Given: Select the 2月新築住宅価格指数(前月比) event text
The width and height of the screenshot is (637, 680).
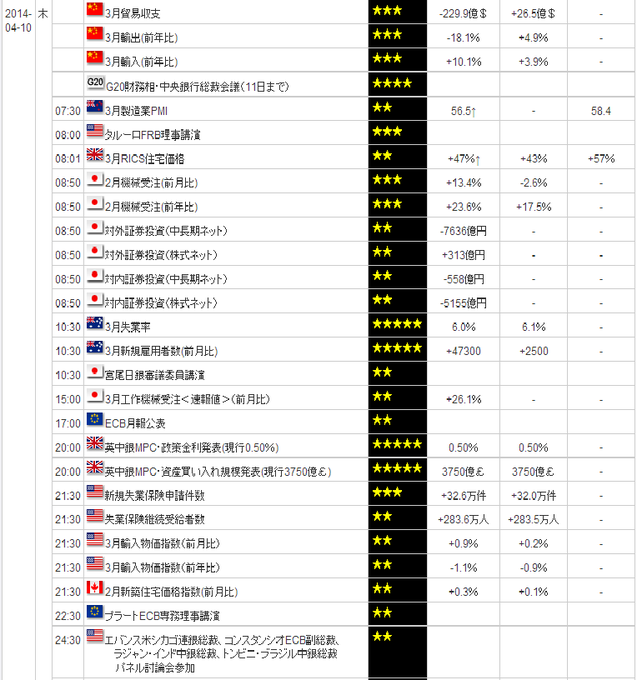Looking at the screenshot, I should (171, 592).
